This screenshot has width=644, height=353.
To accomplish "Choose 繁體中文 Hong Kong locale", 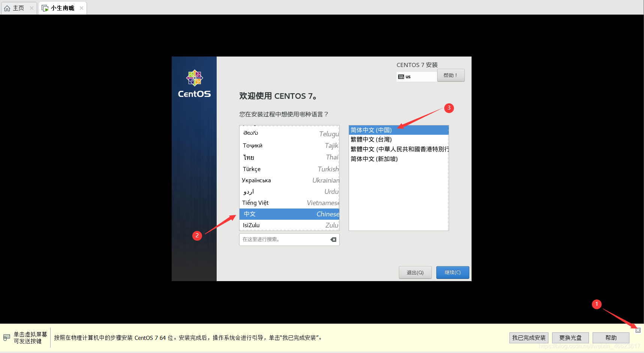I will click(x=399, y=149).
